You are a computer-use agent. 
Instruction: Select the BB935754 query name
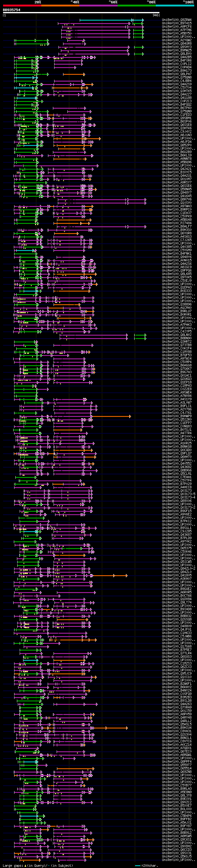[11, 10]
